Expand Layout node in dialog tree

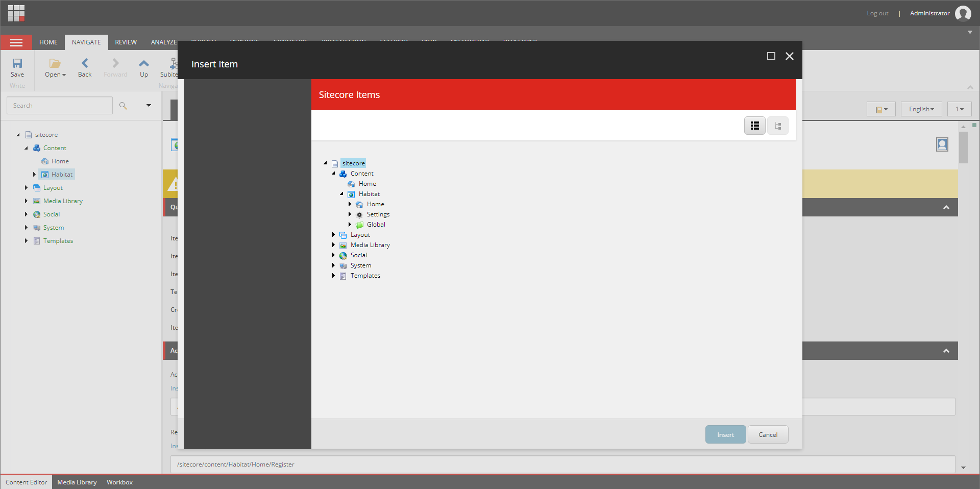click(x=333, y=235)
